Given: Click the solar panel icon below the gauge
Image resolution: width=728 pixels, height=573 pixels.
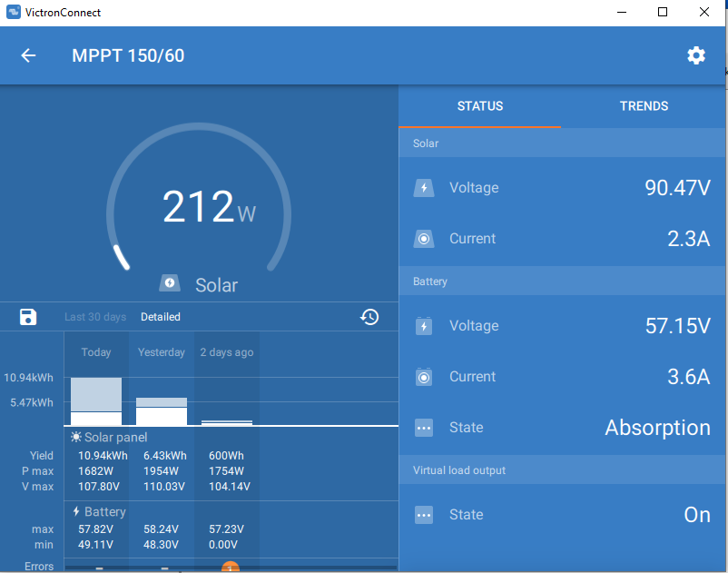Looking at the screenshot, I should coord(170,284).
